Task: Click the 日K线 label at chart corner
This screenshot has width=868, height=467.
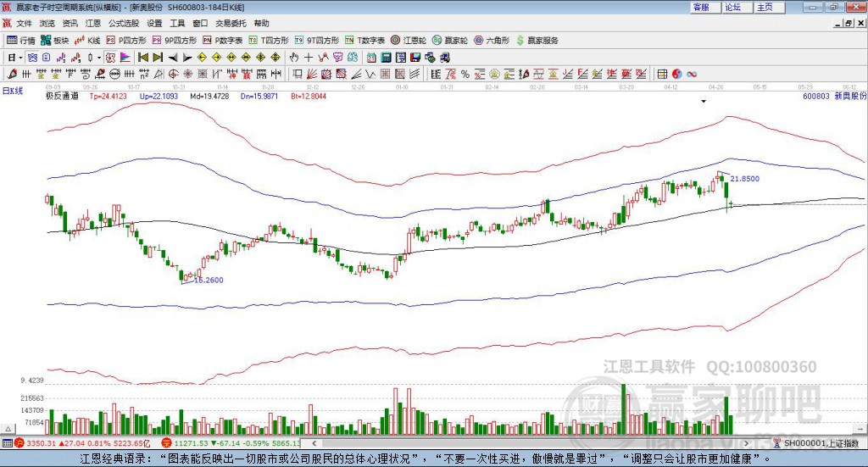Action: point(13,91)
